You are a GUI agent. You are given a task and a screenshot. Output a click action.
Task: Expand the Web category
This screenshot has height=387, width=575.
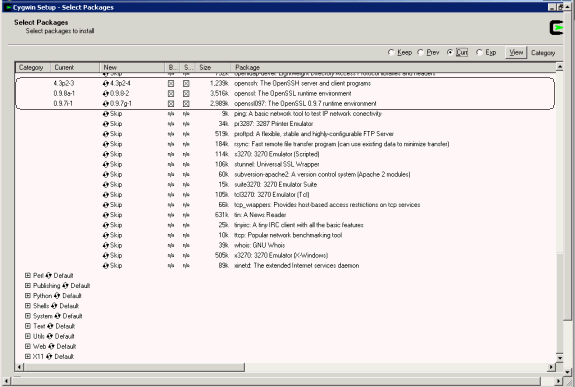pos(28,346)
